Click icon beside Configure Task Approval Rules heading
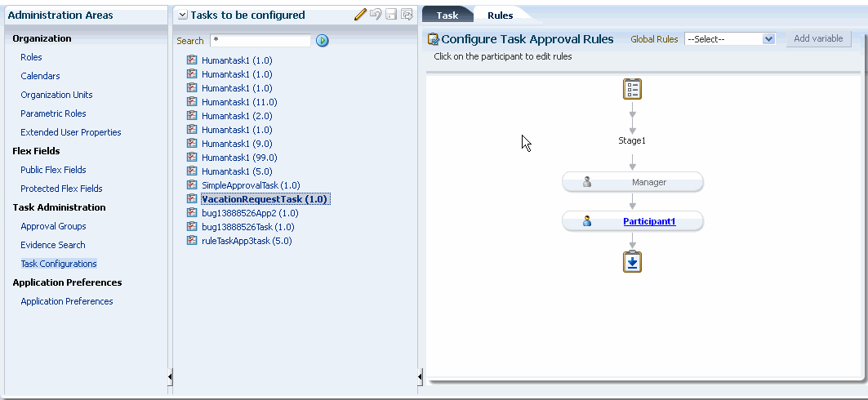The image size is (868, 400). (434, 39)
